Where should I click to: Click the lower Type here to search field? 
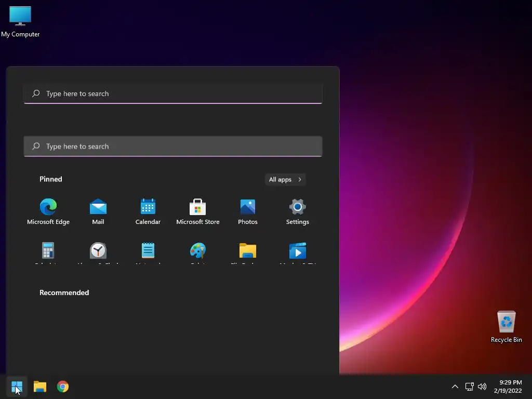[172, 146]
